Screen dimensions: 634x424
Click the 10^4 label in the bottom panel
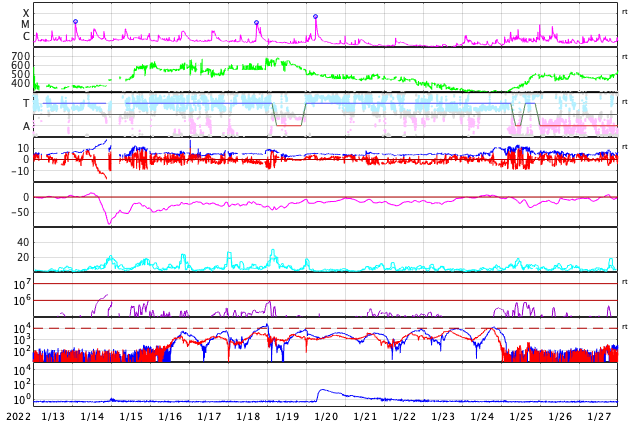pos(22,370)
